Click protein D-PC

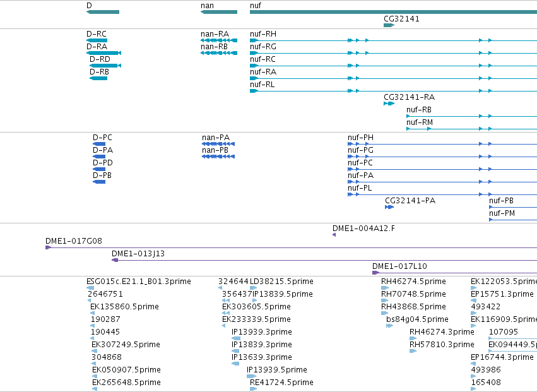coord(99,144)
